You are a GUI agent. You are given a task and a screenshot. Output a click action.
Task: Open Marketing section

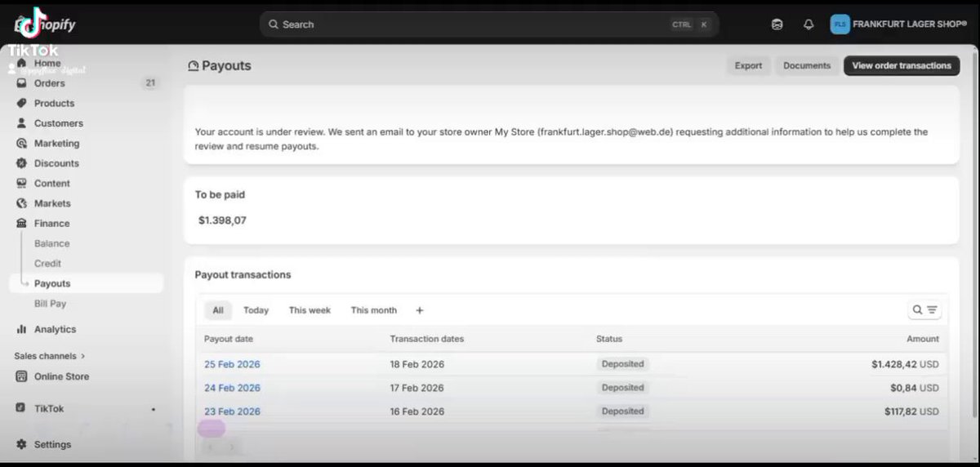tap(56, 144)
